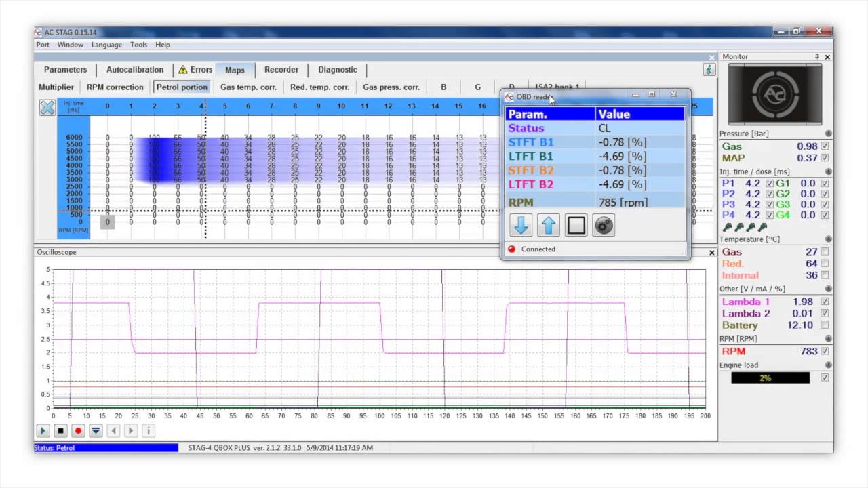
Task: Toggle the Lambda 1 checkbox
Action: point(825,302)
